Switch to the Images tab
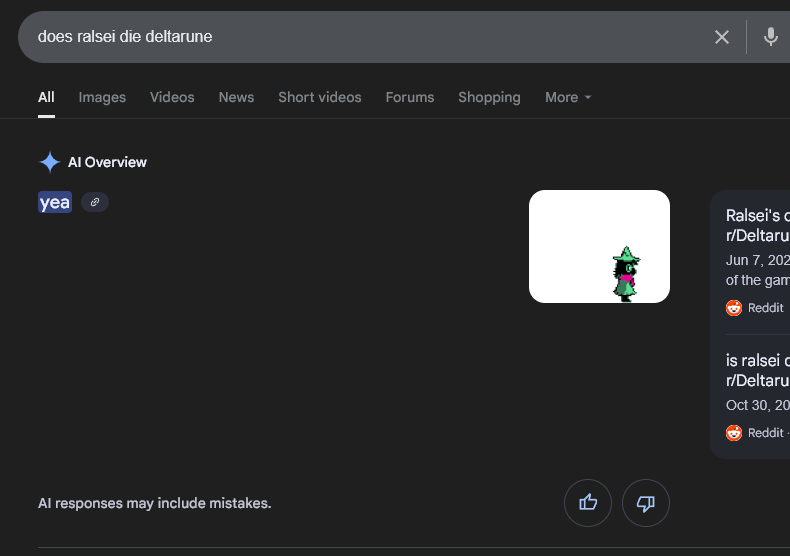 pyautogui.click(x=102, y=97)
